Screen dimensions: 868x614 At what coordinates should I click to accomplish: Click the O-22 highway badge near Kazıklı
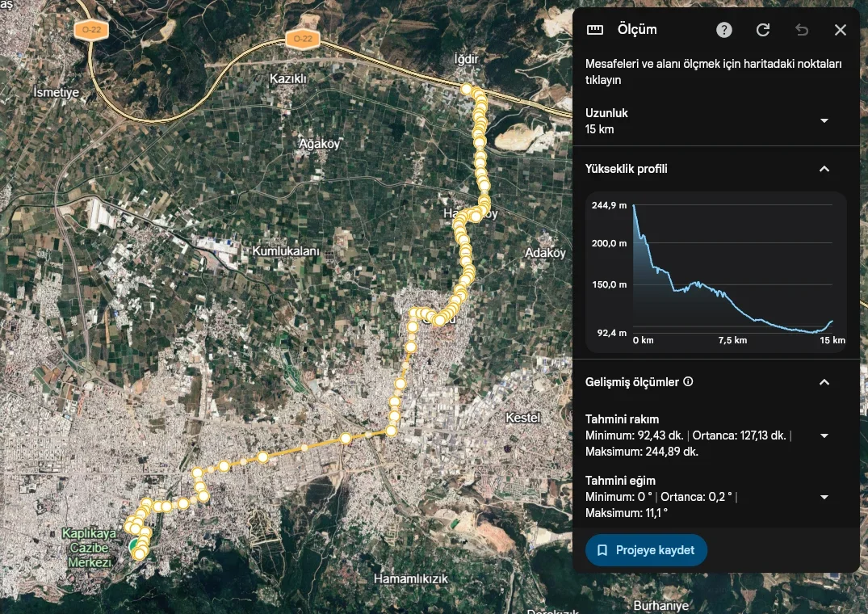point(302,39)
